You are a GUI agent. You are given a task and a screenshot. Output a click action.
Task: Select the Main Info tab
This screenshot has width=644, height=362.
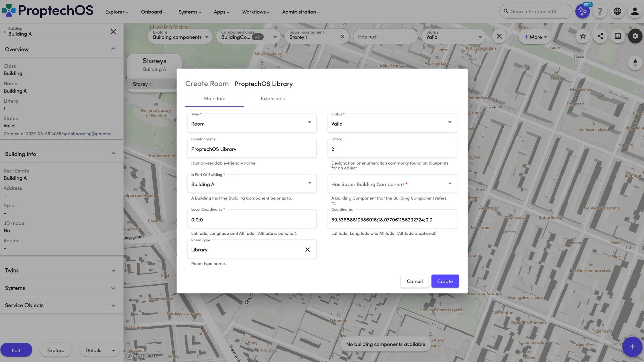point(214,99)
